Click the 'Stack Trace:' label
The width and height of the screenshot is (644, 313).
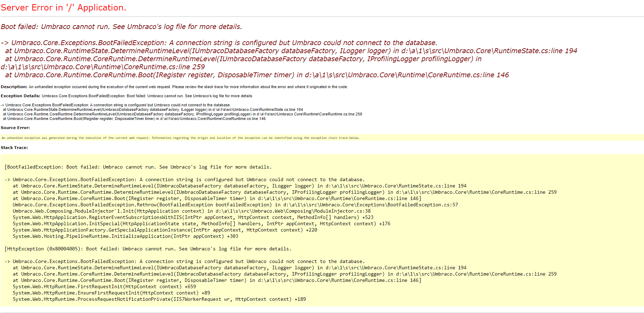click(14, 148)
